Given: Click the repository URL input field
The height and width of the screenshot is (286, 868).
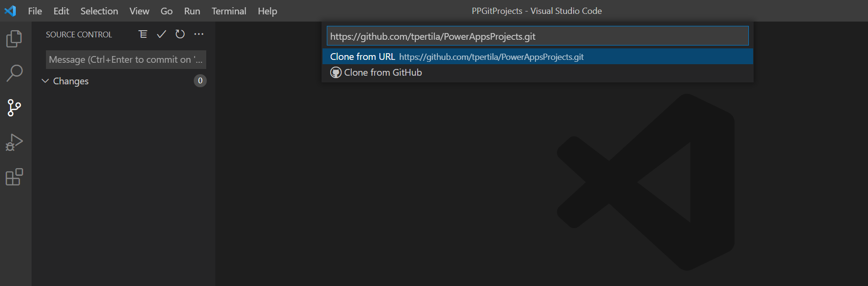Looking at the screenshot, I should (537, 36).
